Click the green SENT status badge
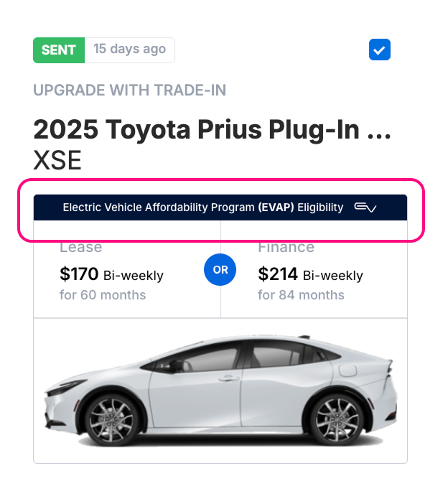448x494 pixels. click(x=59, y=50)
